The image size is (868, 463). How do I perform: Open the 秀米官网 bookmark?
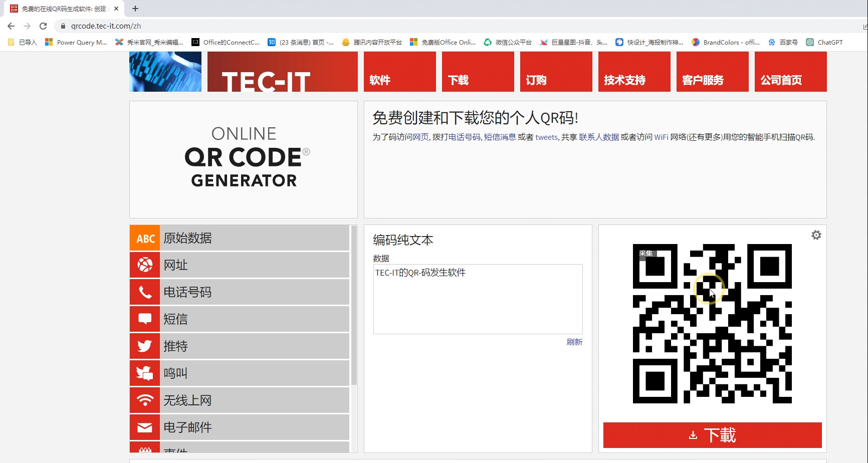point(149,43)
